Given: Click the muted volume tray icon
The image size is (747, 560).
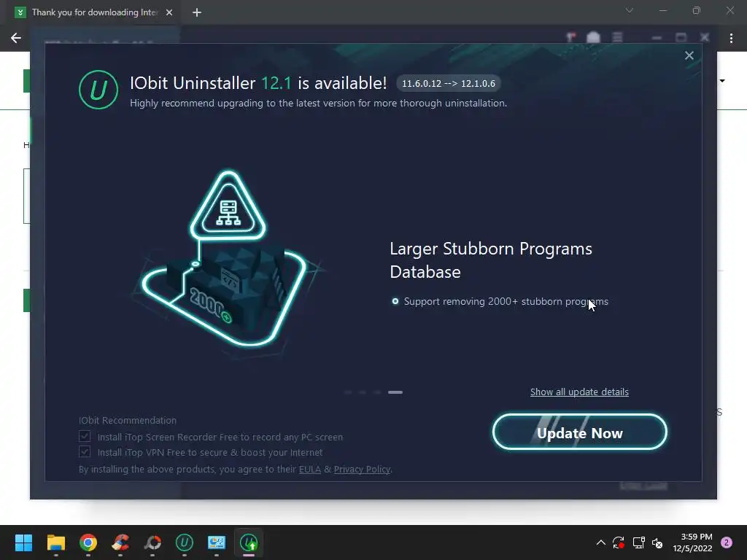Looking at the screenshot, I should (x=657, y=542).
